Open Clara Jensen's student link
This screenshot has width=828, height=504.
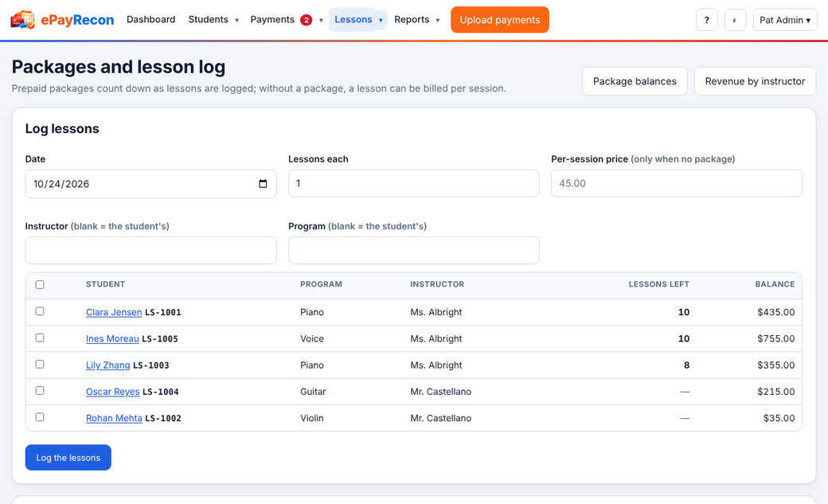pyautogui.click(x=114, y=312)
